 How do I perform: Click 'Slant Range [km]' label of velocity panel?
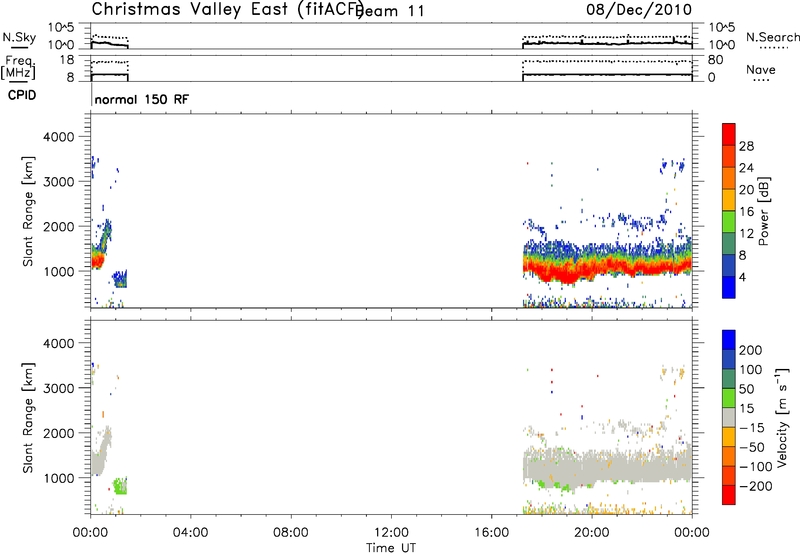pyautogui.click(x=28, y=418)
